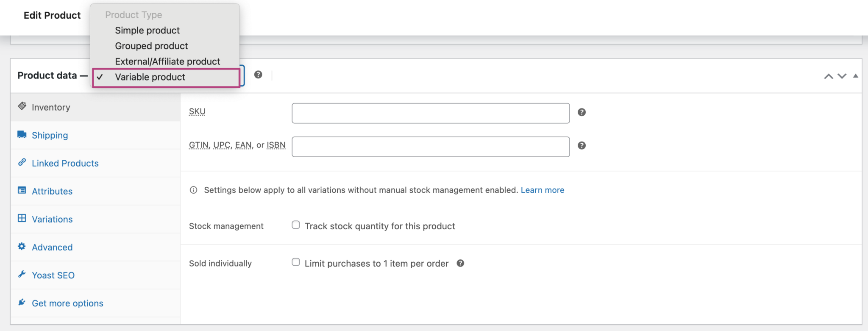Image resolution: width=868 pixels, height=331 pixels.
Task: Open the Inventory tab
Action: pyautogui.click(x=95, y=107)
